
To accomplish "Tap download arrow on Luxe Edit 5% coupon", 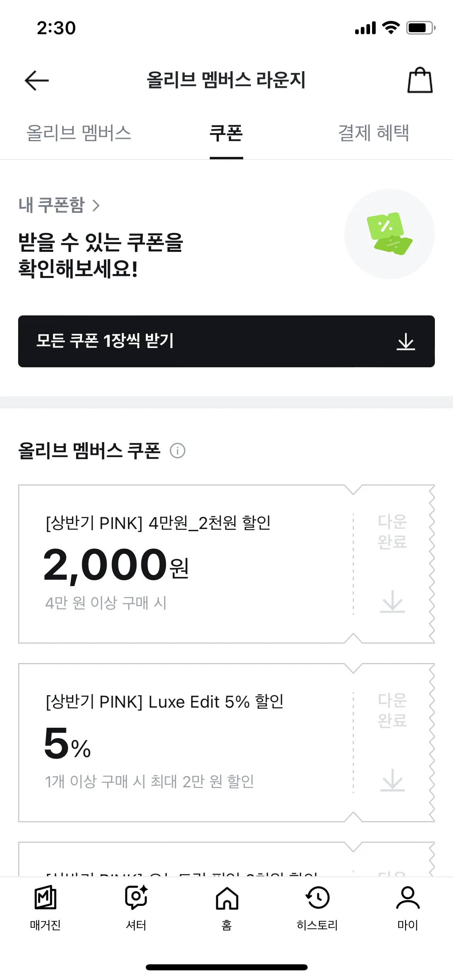I will pyautogui.click(x=393, y=780).
